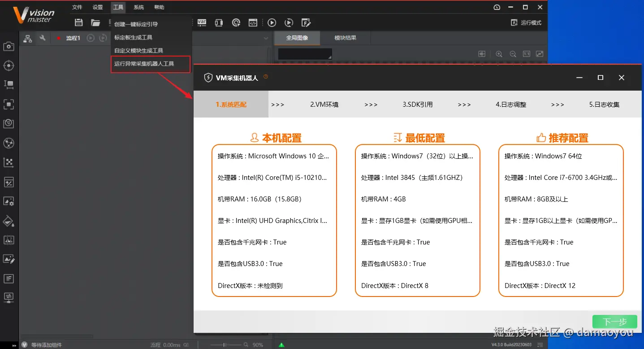Click the wrench settings icon beside 流程1
644x349 pixels.
(x=43, y=38)
